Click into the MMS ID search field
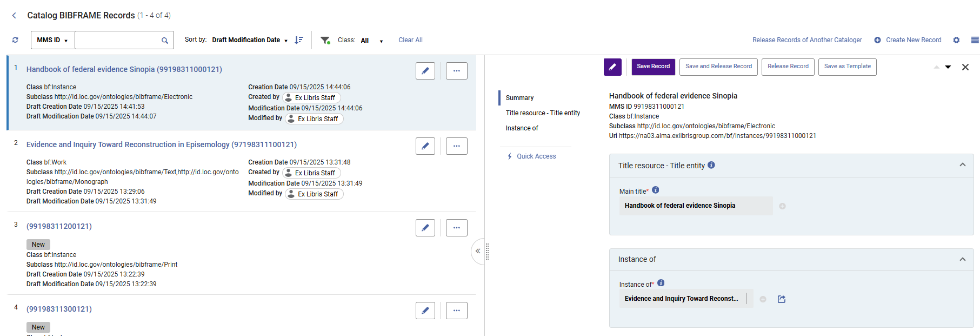The image size is (980, 336). (117, 40)
